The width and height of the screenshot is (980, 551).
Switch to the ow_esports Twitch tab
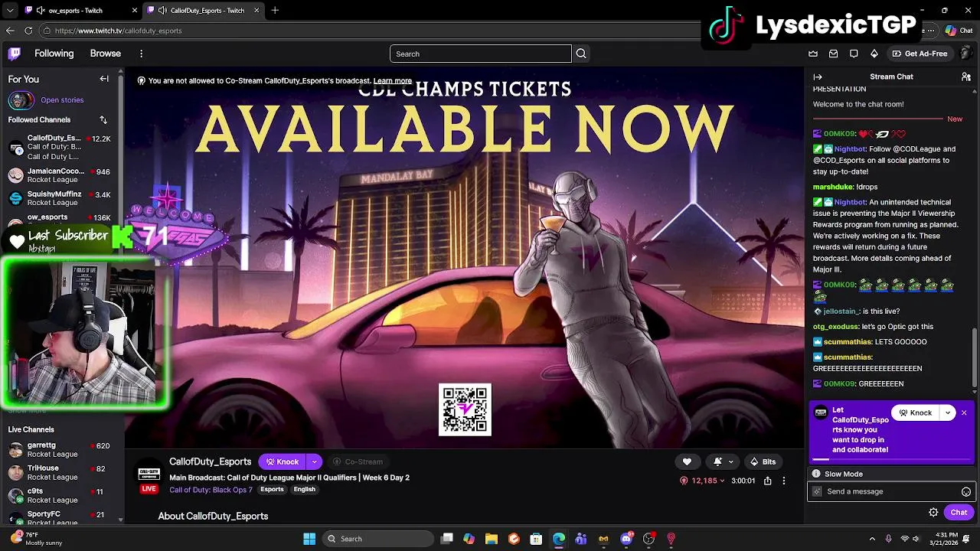pos(80,11)
